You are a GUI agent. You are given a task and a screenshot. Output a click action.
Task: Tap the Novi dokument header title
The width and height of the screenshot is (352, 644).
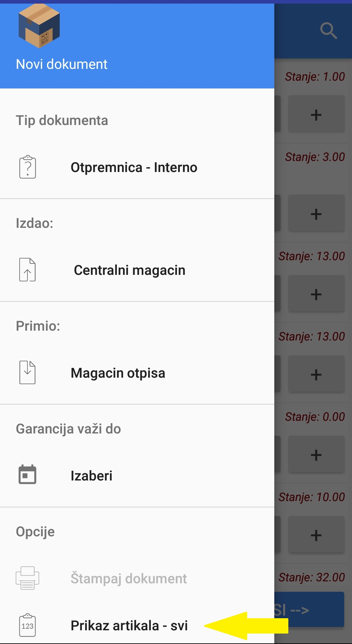coord(62,64)
